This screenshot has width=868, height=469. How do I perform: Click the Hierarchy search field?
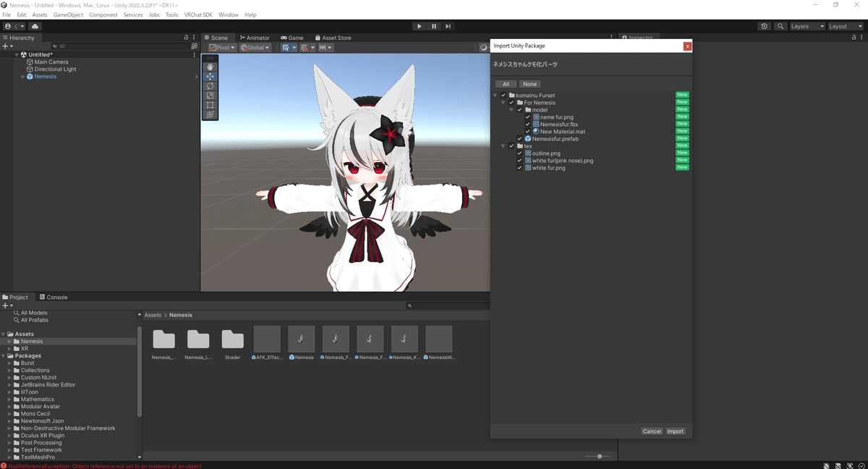coord(119,46)
